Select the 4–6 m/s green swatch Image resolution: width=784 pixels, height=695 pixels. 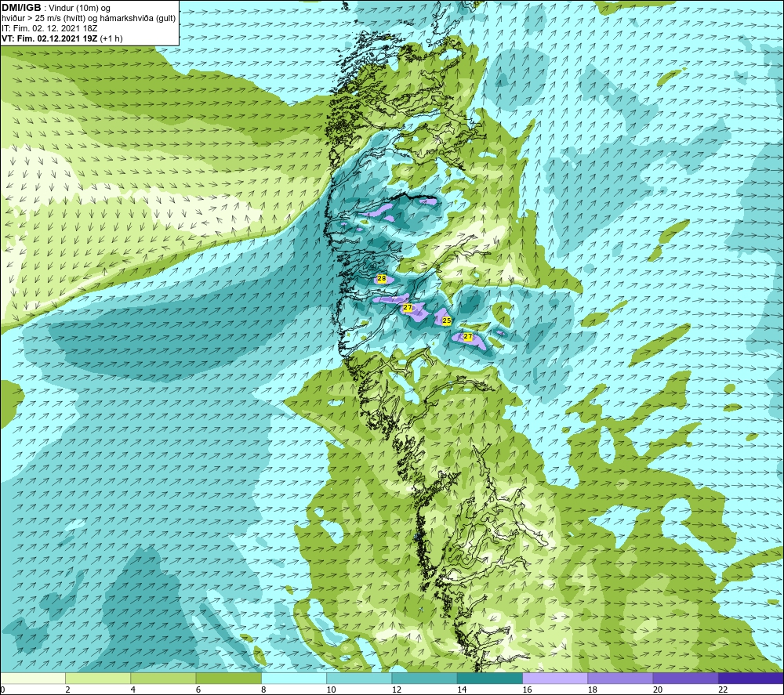click(x=164, y=679)
